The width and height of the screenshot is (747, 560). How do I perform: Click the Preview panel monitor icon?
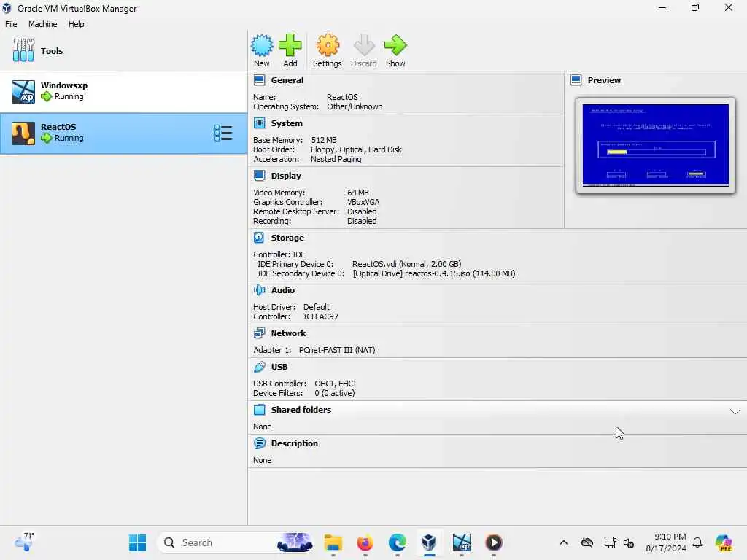[576, 80]
